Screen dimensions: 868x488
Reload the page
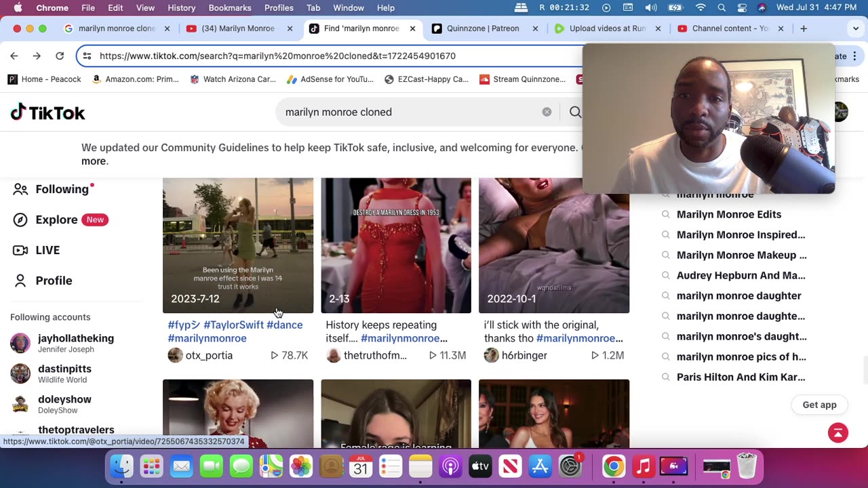[60, 56]
